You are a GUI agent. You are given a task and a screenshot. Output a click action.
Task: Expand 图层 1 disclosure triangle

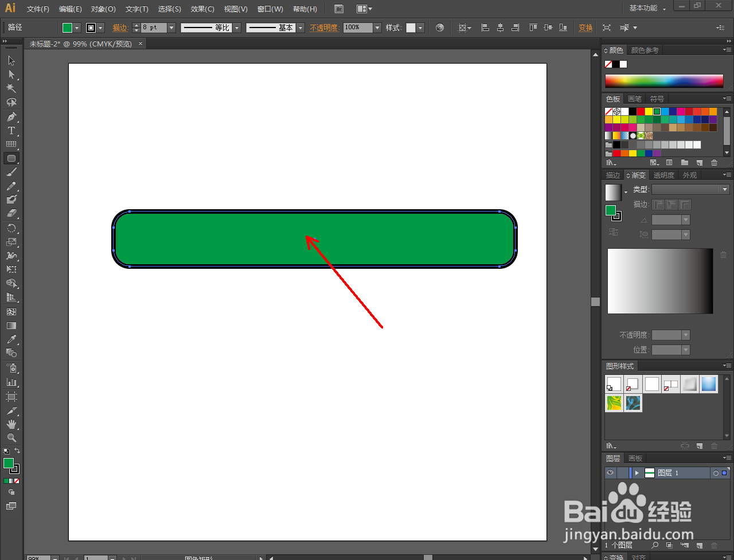[x=637, y=473]
